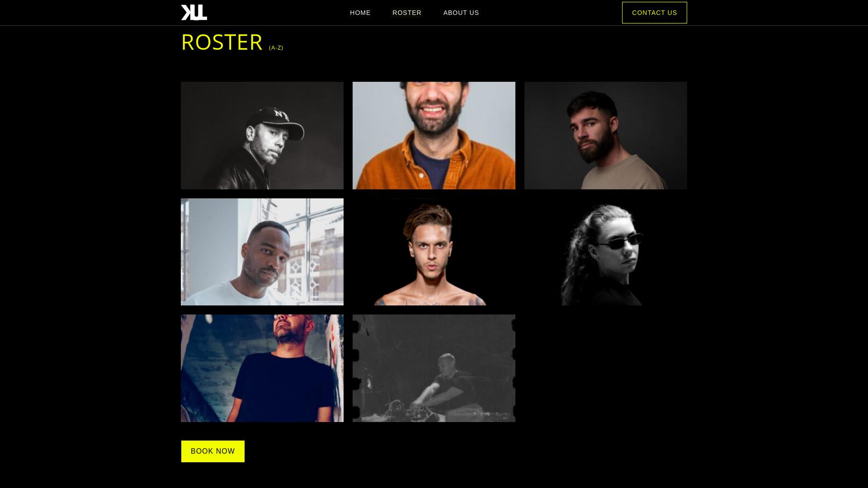Viewport: 868px width, 488px height.
Task: Open the HOME menu item
Action: tap(360, 13)
